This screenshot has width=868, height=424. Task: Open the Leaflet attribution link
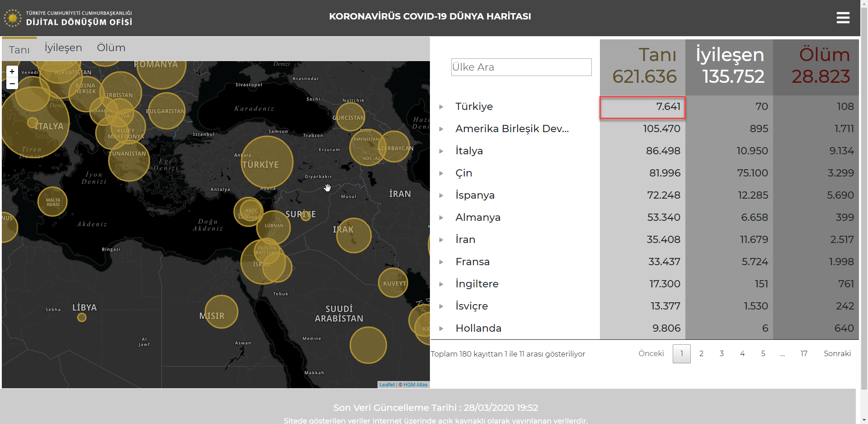[387, 385]
